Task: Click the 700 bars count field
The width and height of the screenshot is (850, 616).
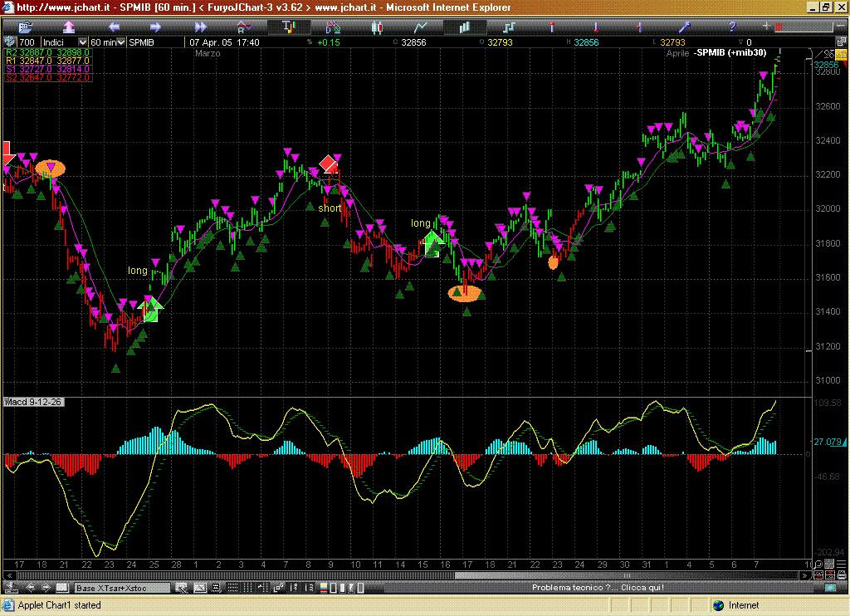Action: [27, 42]
